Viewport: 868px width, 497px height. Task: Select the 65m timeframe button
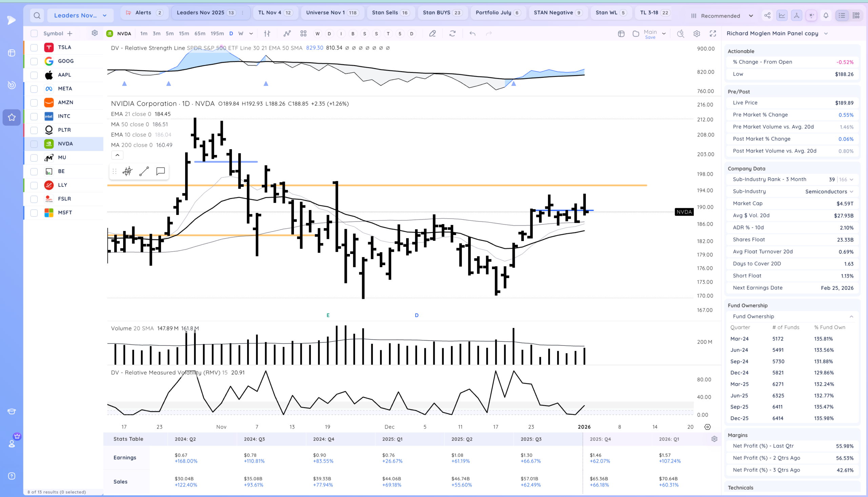[200, 34]
